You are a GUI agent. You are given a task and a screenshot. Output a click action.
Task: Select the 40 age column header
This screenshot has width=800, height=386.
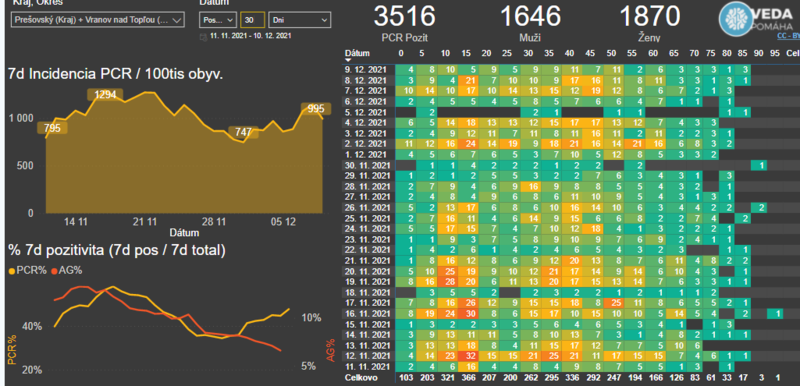[569, 53]
